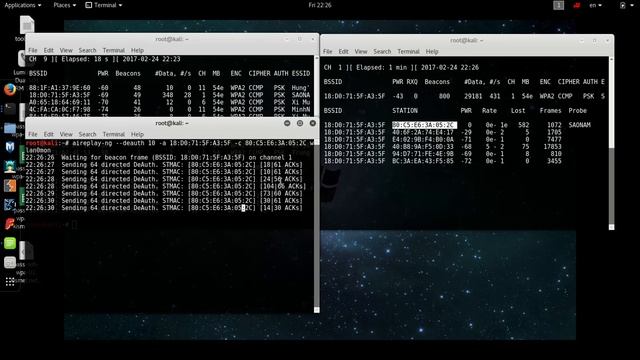Launch Firefox from the dock
This screenshot has width=640, height=360.
point(10,89)
